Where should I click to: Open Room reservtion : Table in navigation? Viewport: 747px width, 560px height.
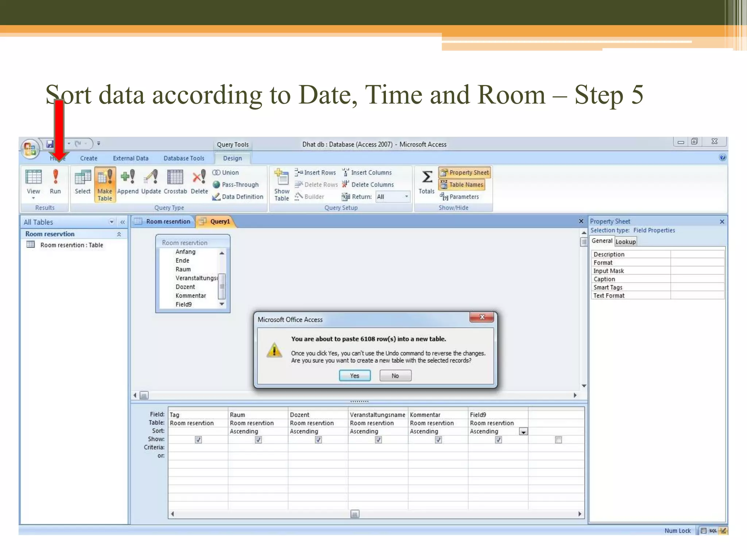click(71, 245)
